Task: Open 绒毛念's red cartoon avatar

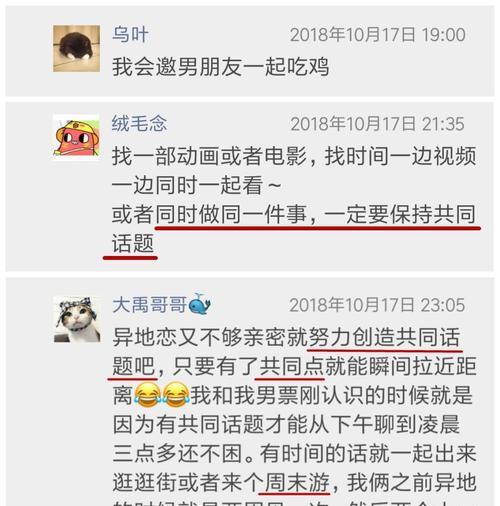Action: click(76, 137)
